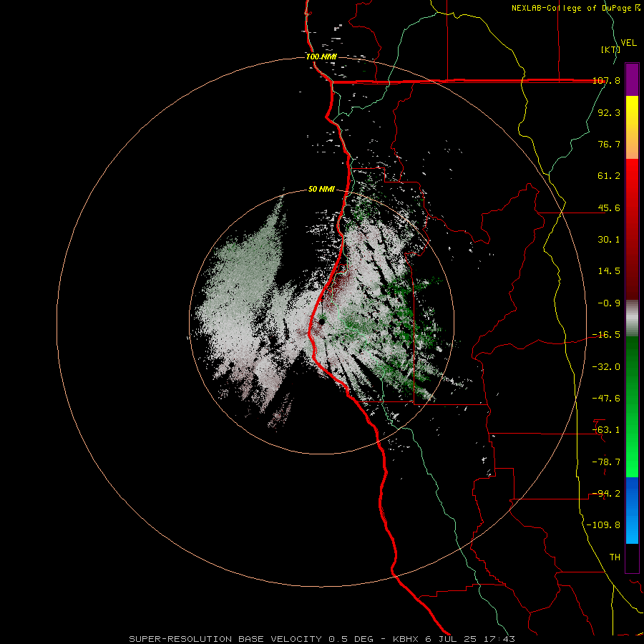Pick the purple top segment of velocity scale
This screenshot has width=644, height=644.
[x=632, y=79]
